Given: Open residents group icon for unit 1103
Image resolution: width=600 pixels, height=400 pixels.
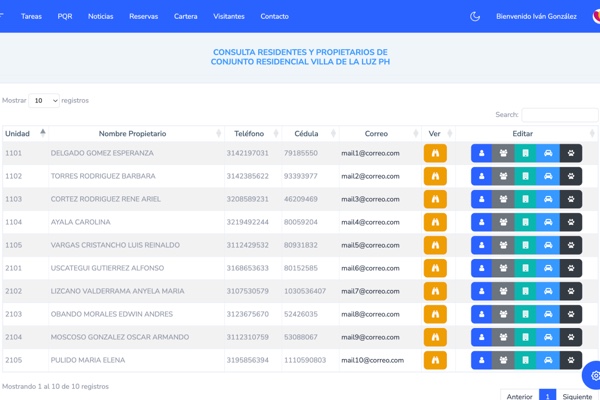Looking at the screenshot, I should click(503, 199).
